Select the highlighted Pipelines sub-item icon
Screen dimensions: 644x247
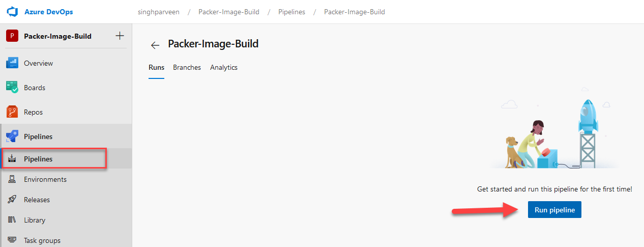[x=13, y=159]
